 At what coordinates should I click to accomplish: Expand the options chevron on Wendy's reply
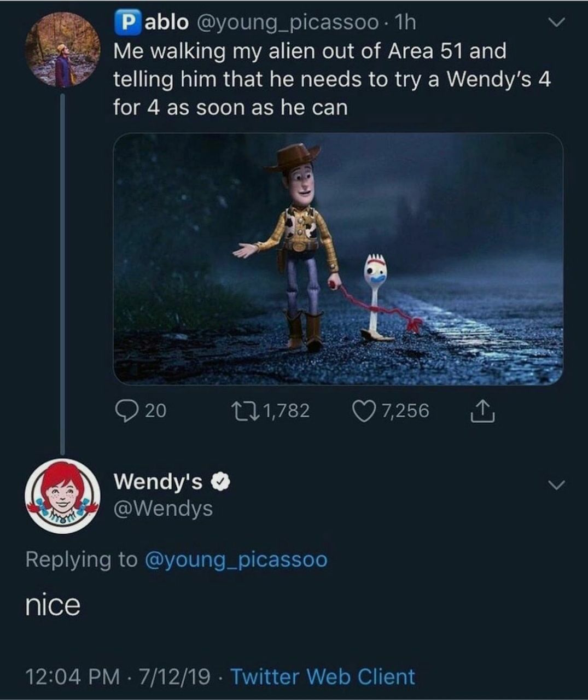pos(555,485)
